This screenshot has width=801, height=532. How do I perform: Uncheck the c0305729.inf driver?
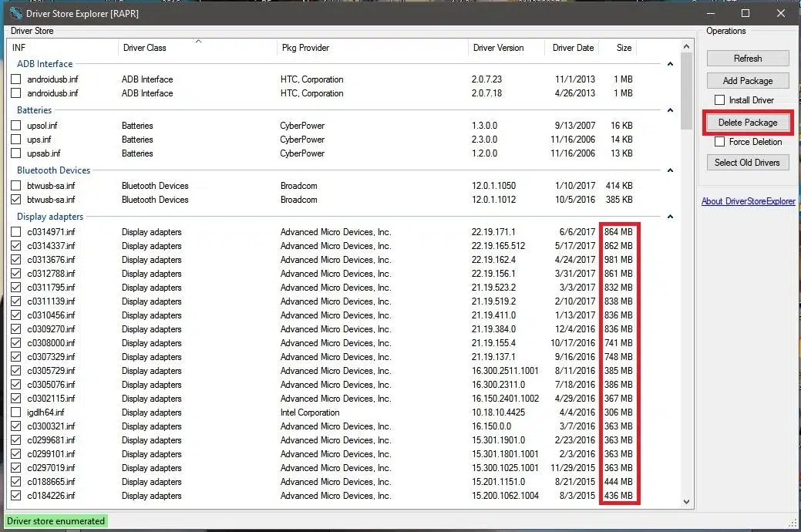tap(16, 371)
